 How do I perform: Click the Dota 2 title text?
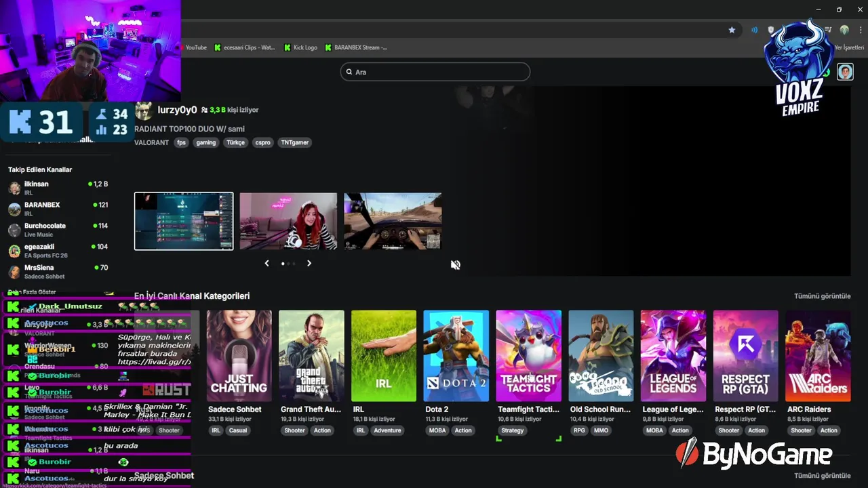(437, 409)
